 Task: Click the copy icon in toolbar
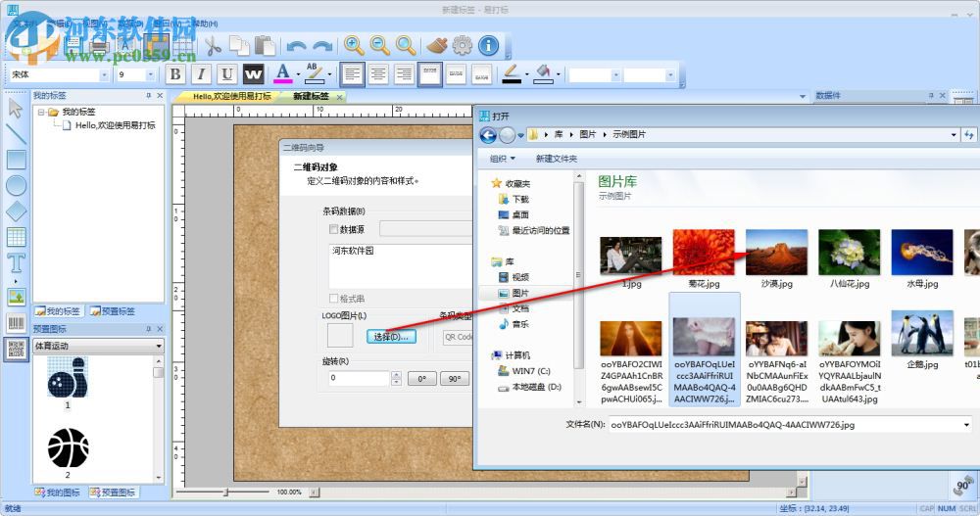239,46
